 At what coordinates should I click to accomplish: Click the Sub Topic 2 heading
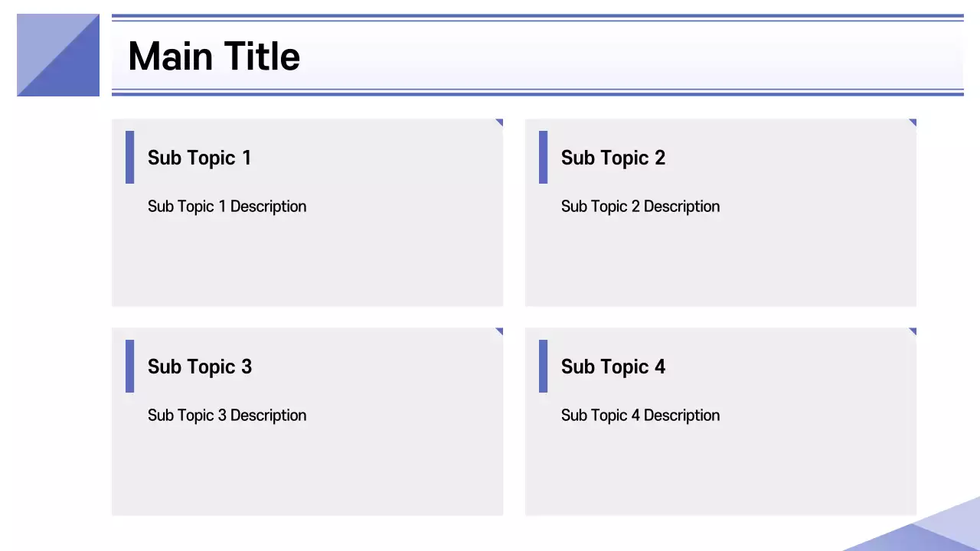click(612, 158)
